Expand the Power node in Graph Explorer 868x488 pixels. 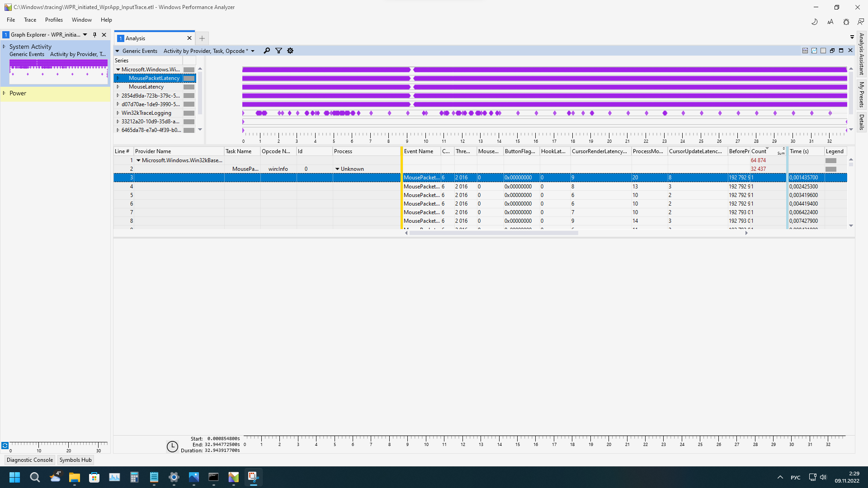click(4, 93)
